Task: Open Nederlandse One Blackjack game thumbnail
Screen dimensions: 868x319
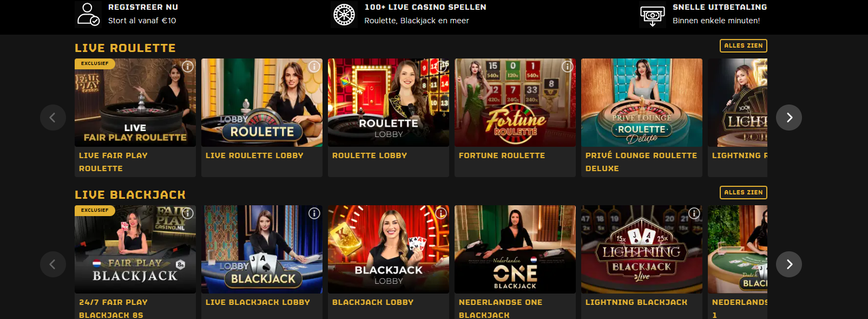Action: tap(515, 249)
